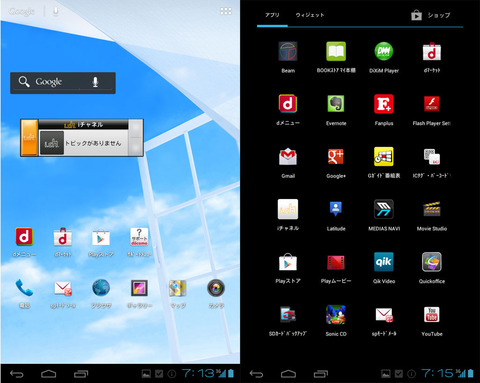Open all apps grid button top right
The image size is (480, 383).
coord(226,11)
